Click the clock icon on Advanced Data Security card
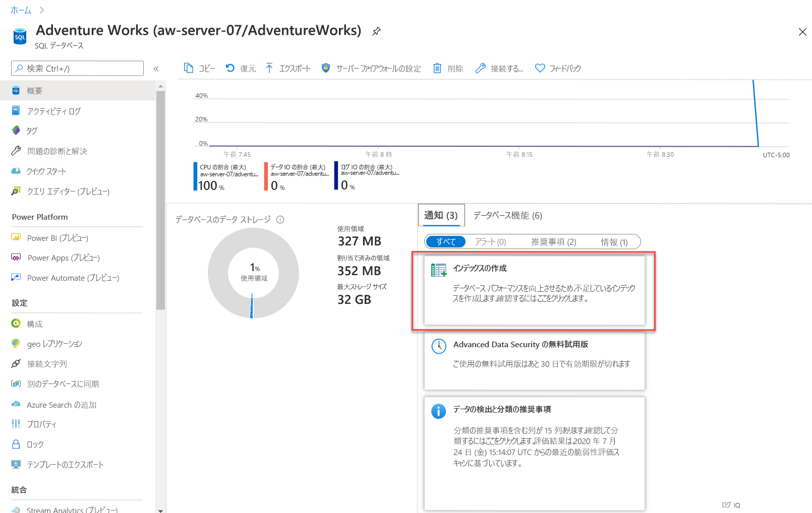Viewport: 812px width, 513px height. point(439,346)
